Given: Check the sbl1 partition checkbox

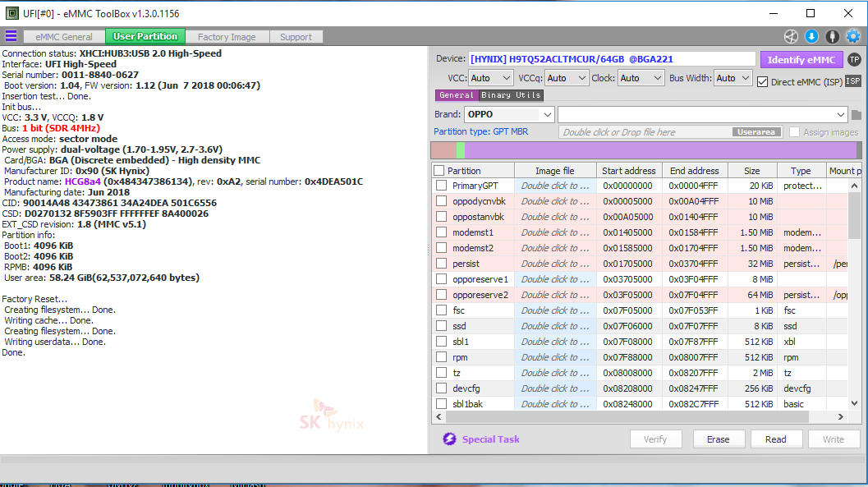Looking at the screenshot, I should (441, 342).
